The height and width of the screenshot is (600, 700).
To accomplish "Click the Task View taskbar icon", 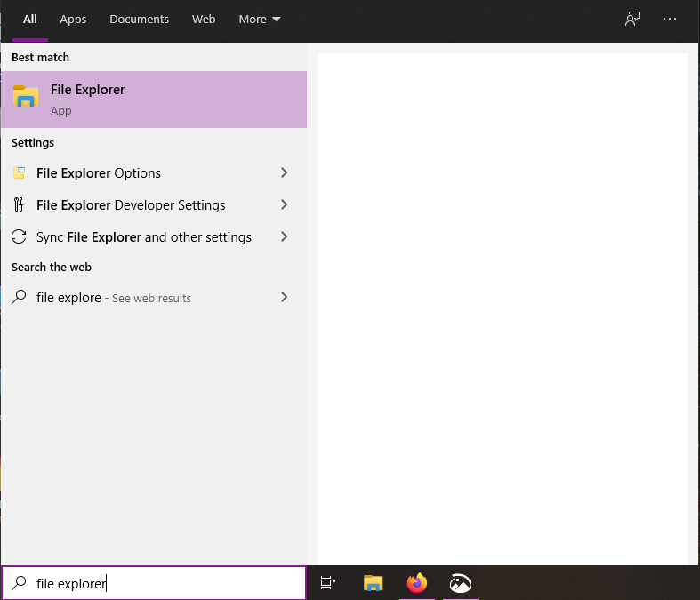I will [x=328, y=583].
